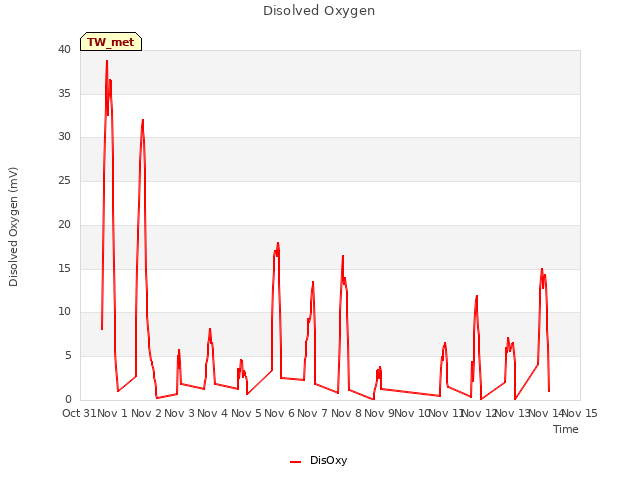
Task: Click the TW_met label tag
Action: [x=111, y=42]
